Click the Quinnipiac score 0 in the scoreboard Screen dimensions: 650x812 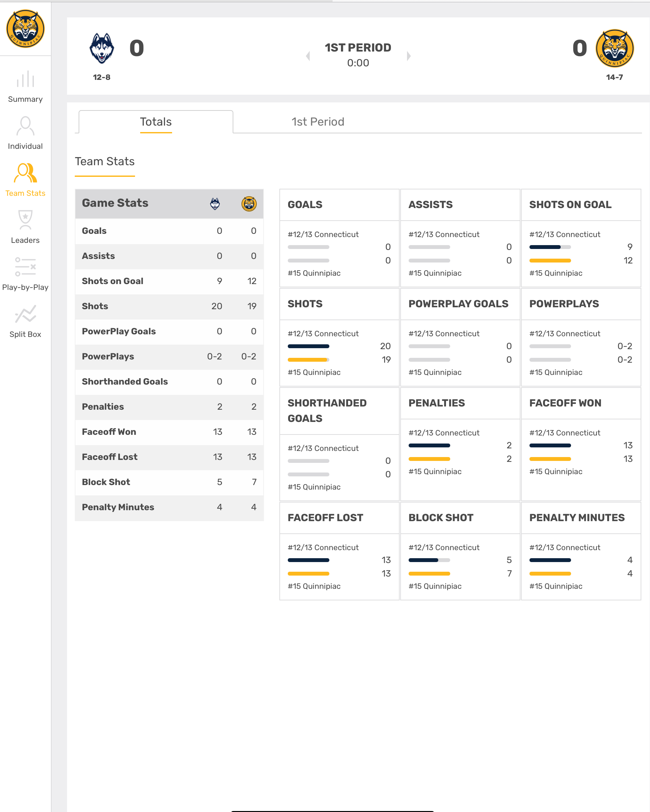pyautogui.click(x=579, y=48)
